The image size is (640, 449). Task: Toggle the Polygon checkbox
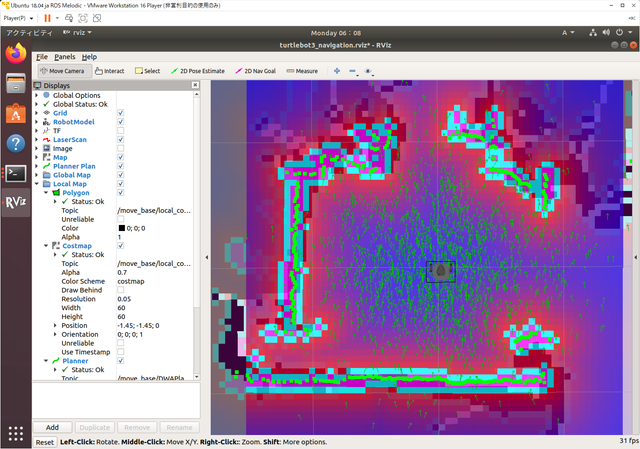click(121, 193)
